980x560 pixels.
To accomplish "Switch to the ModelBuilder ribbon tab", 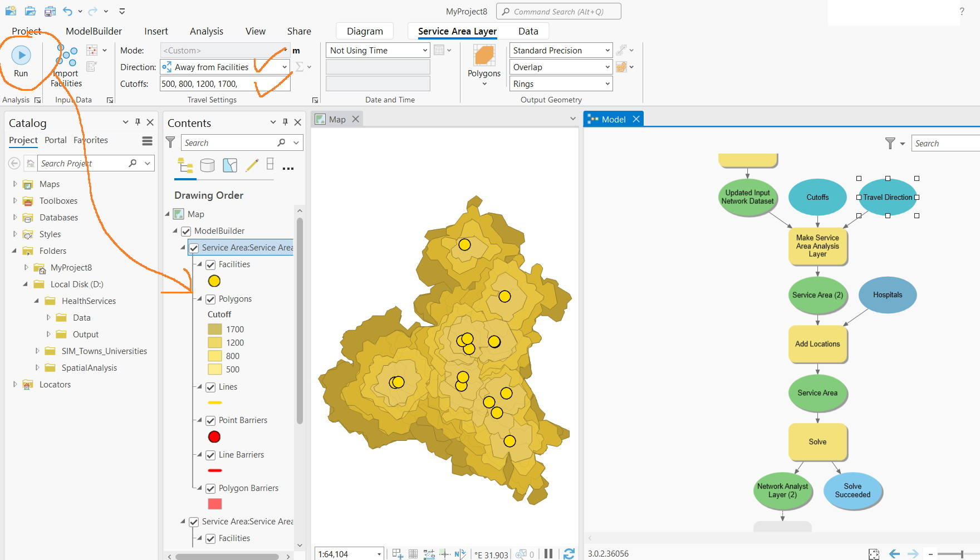I will click(x=93, y=31).
